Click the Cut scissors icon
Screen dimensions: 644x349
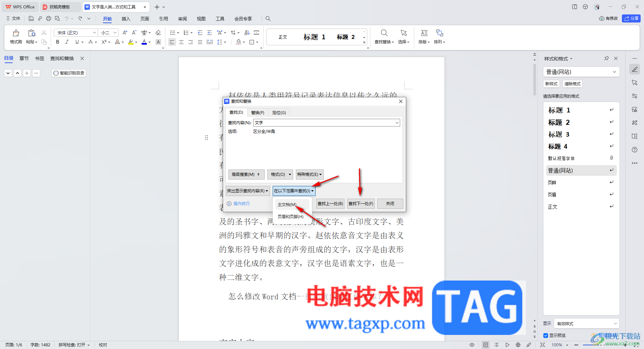44,33
